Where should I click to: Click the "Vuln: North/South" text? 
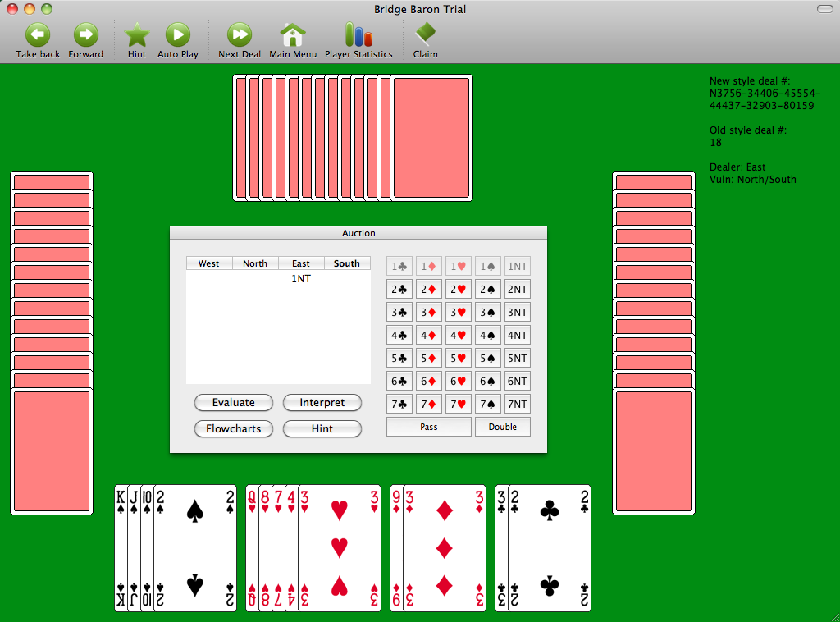[x=753, y=180]
